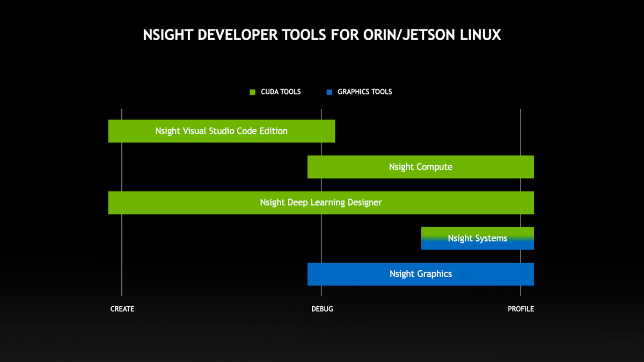Image resolution: width=644 pixels, height=362 pixels.
Task: Select the CUDA TOOLS legend label
Action: point(281,92)
